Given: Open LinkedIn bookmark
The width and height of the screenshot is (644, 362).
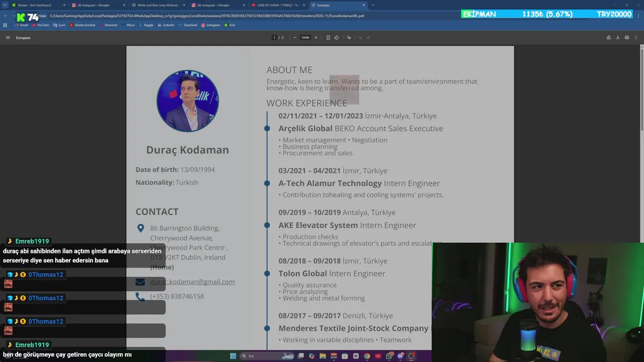Looking at the screenshot, I should 166,25.
